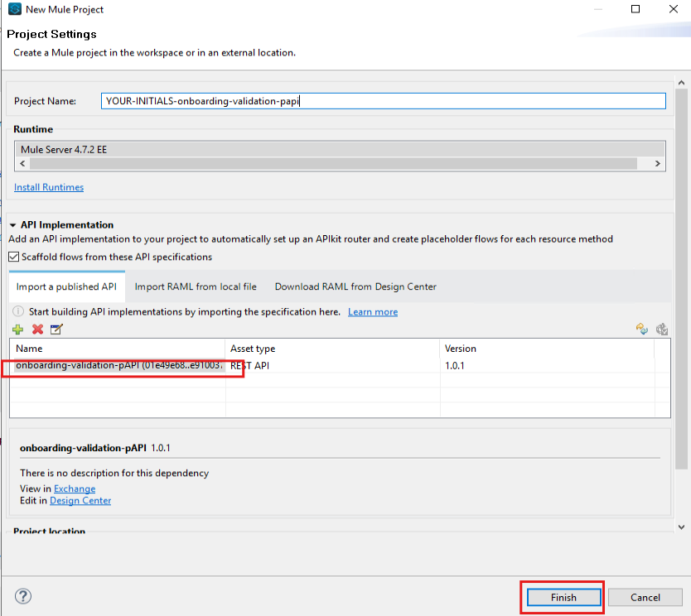Click the help question mark icon

point(23,597)
